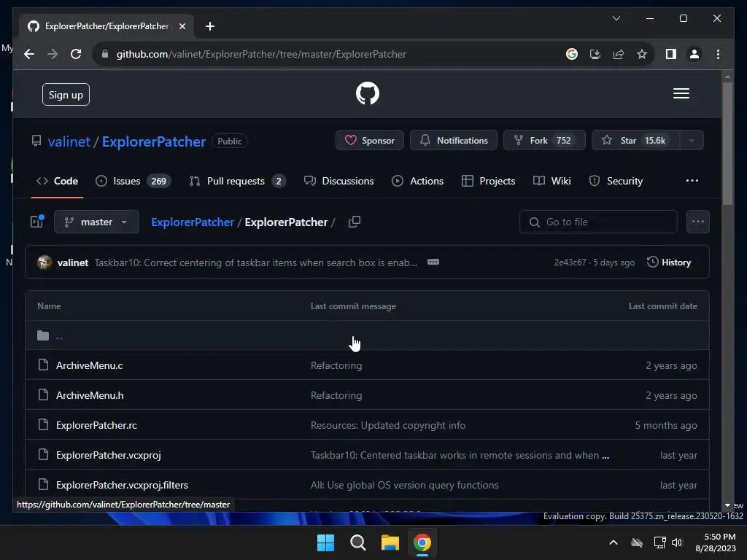Open the Wiki tab

point(551,181)
